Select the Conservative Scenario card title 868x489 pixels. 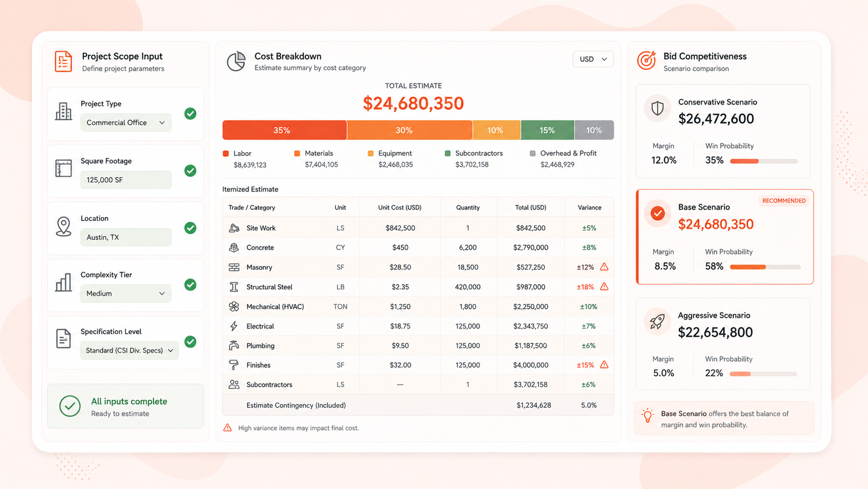pos(717,102)
